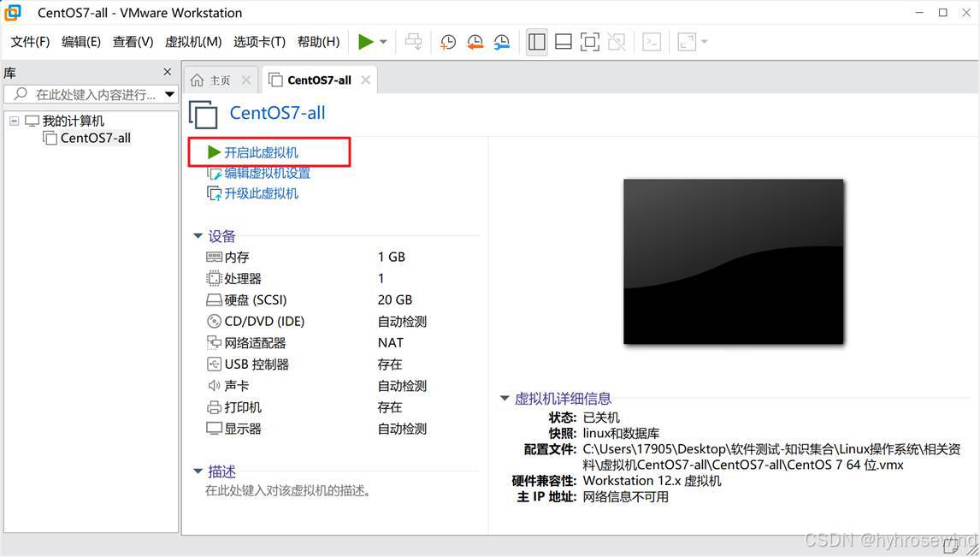This screenshot has height=557, width=980.
Task: Open the 文件(F) menu
Action: (x=30, y=42)
